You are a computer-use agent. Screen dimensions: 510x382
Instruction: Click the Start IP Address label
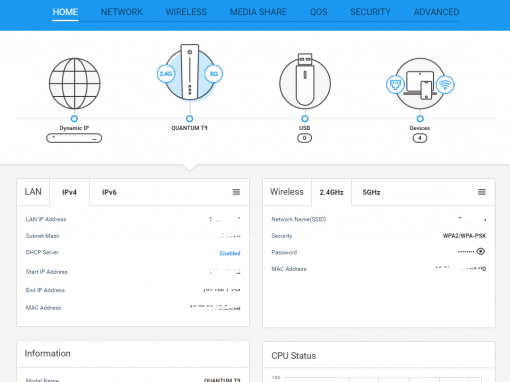(x=47, y=272)
